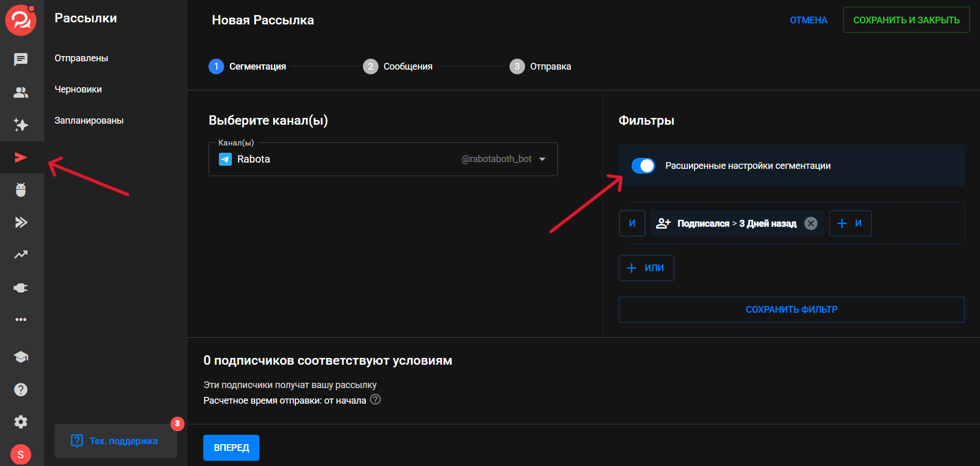The height and width of the screenshot is (466, 980).
Task: Open the analytics trend-line icon
Action: click(x=21, y=255)
